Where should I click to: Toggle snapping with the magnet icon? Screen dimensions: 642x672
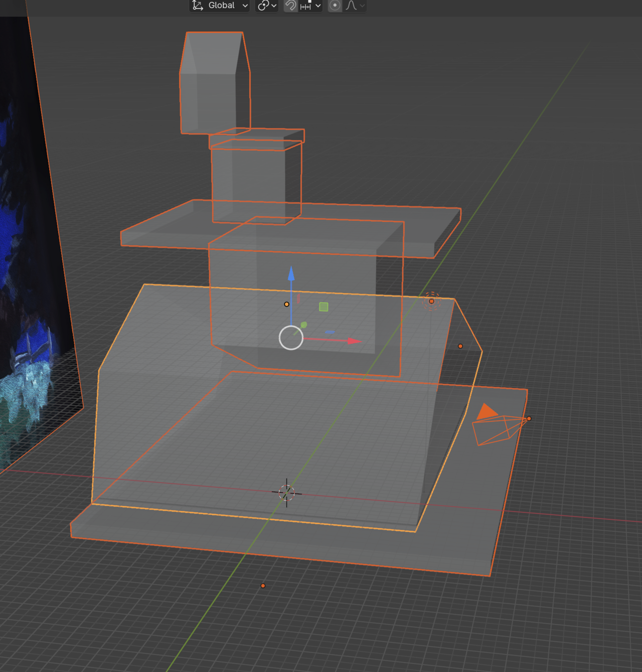pos(290,6)
